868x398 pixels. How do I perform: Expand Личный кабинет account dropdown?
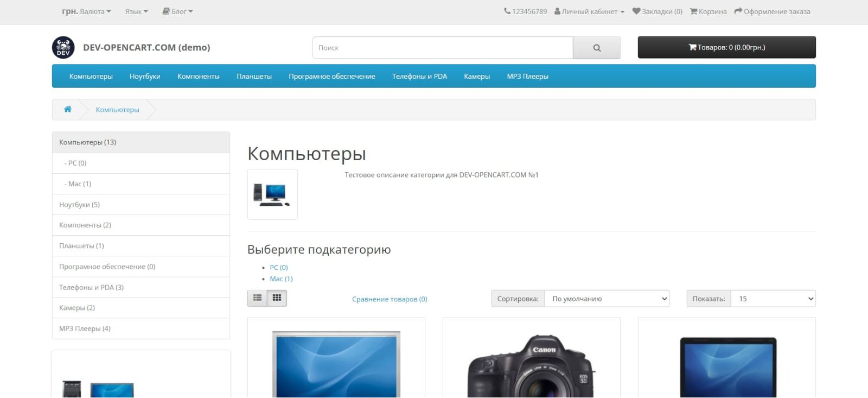589,11
